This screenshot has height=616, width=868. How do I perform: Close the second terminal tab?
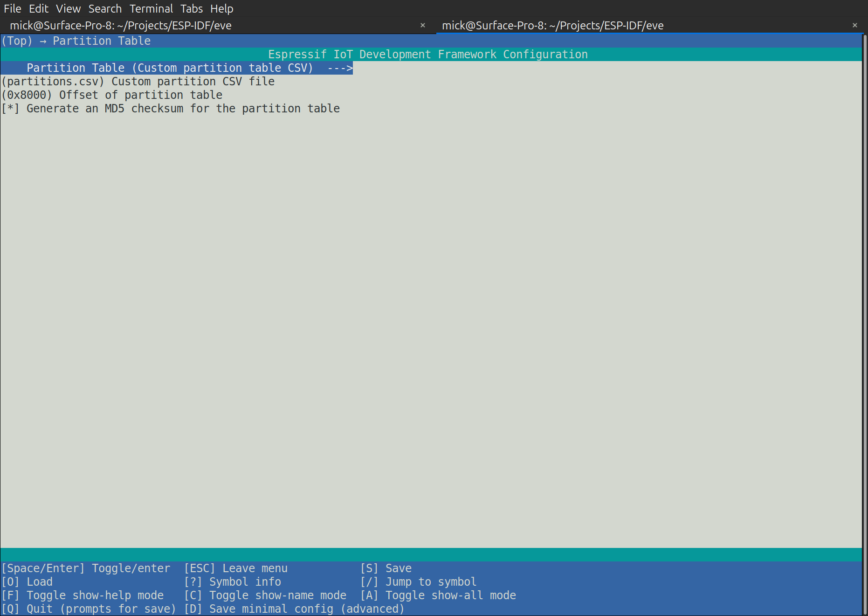(855, 25)
